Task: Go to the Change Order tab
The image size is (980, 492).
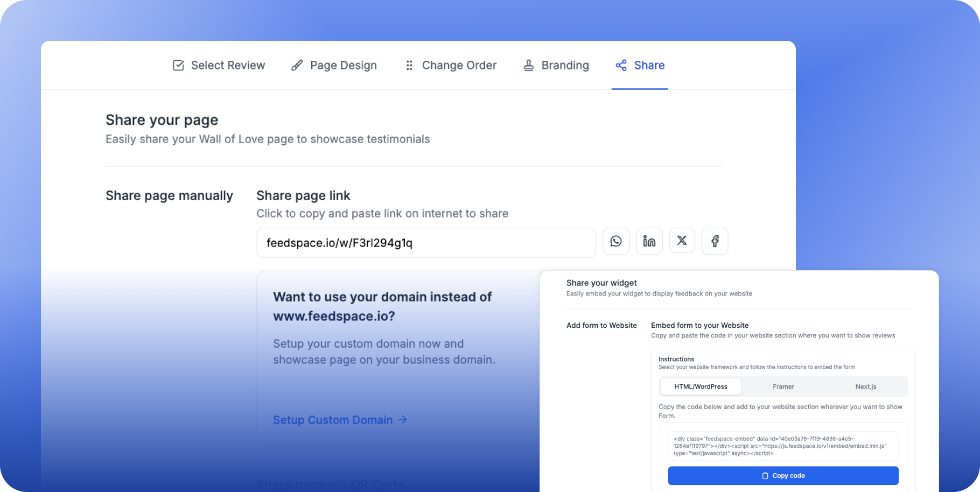Action: click(x=451, y=65)
